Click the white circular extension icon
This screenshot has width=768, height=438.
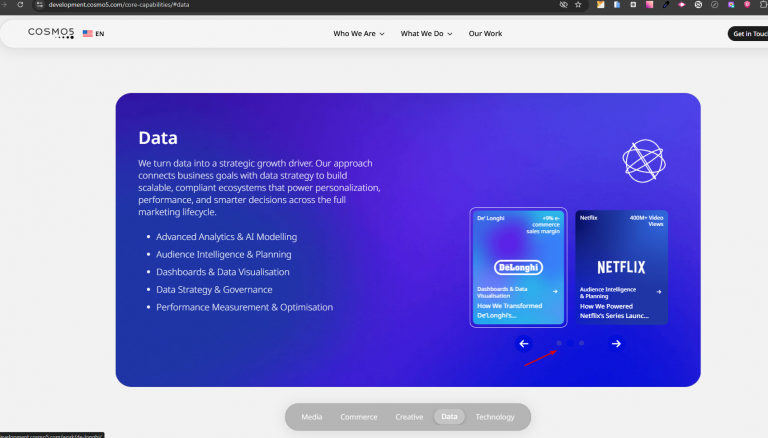coord(698,4)
